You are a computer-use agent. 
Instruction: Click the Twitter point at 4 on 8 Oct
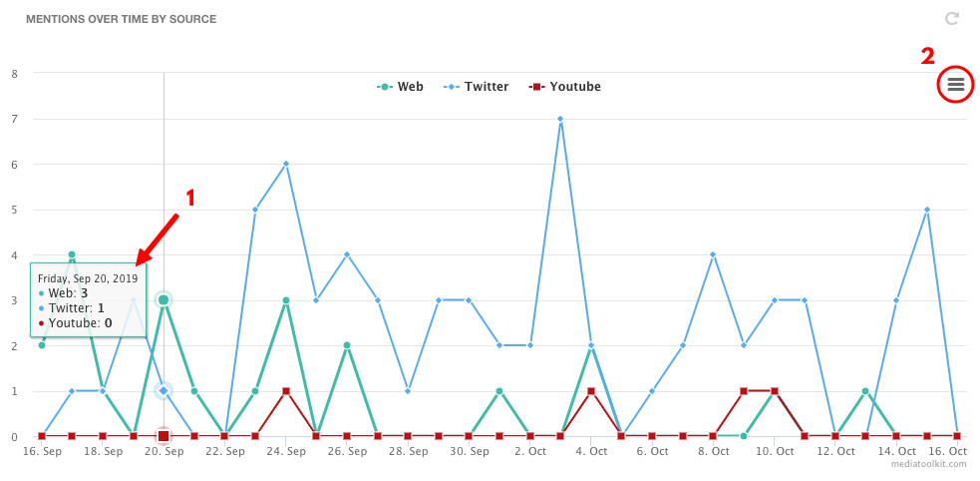713,254
